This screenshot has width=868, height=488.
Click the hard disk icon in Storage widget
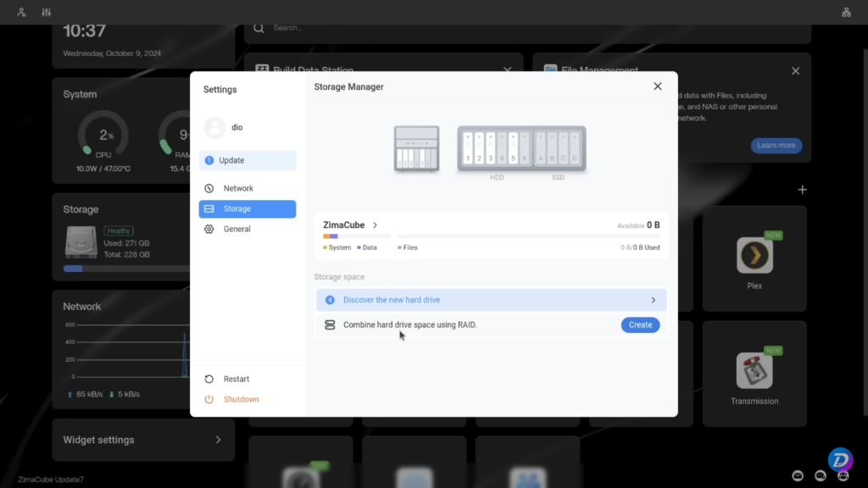tap(81, 242)
